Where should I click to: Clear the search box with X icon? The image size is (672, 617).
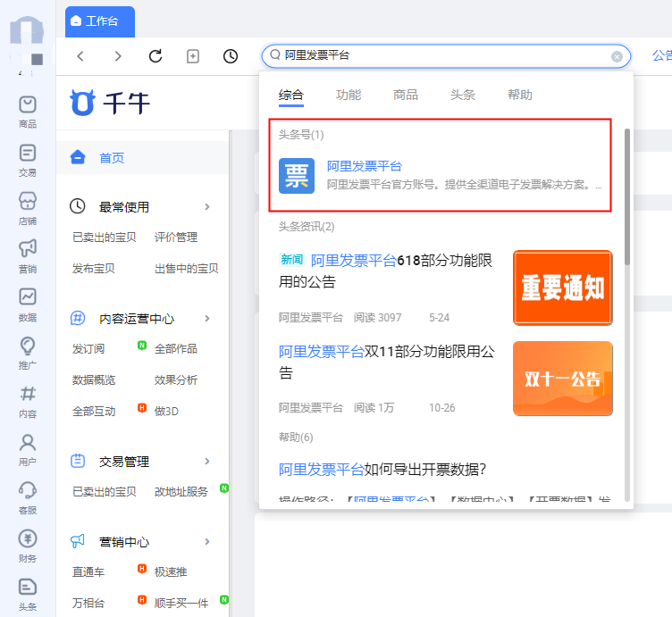click(x=617, y=56)
